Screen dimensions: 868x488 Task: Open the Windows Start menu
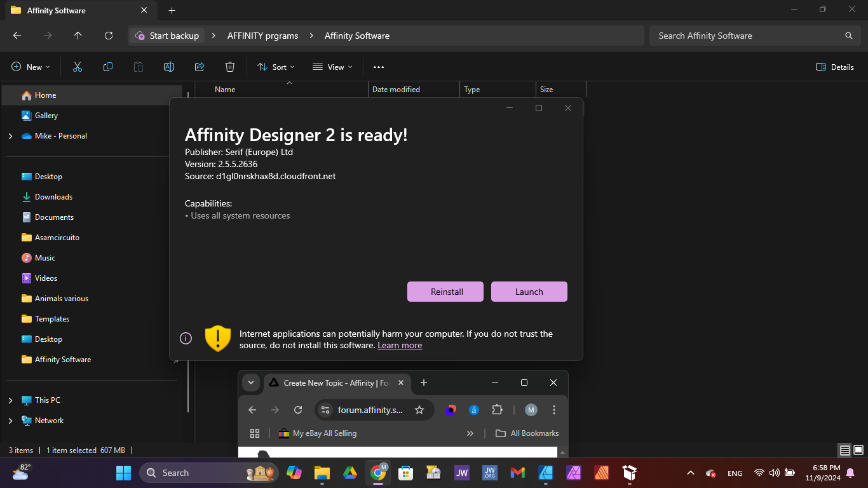point(123,473)
